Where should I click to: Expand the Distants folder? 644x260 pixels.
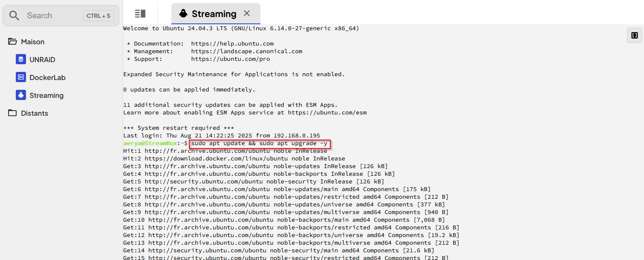pos(35,113)
